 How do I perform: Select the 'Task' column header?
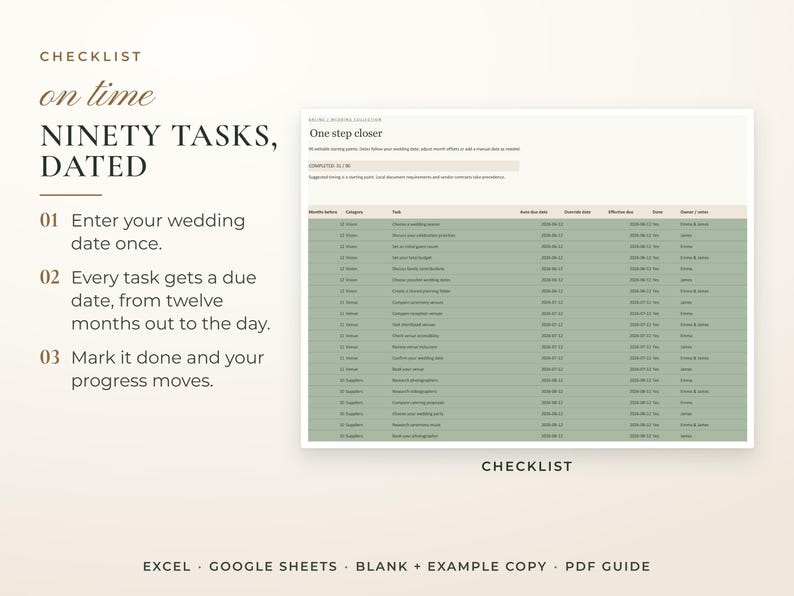[396, 212]
